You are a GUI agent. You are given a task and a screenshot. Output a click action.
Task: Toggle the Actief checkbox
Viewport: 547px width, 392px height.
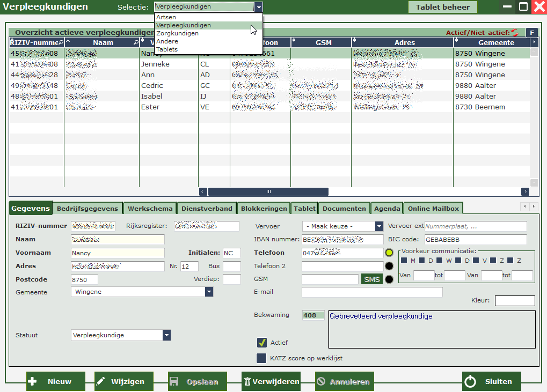pos(262,342)
